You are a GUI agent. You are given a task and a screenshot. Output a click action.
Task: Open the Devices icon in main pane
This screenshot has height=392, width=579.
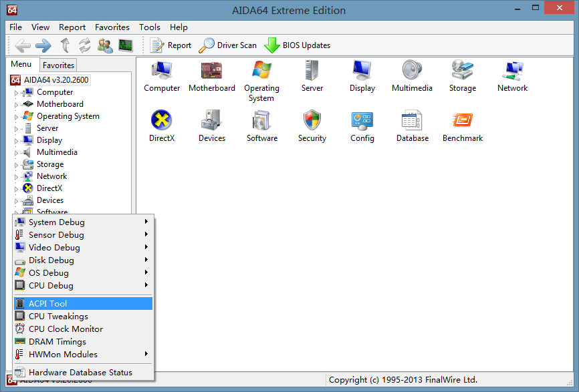(211, 120)
